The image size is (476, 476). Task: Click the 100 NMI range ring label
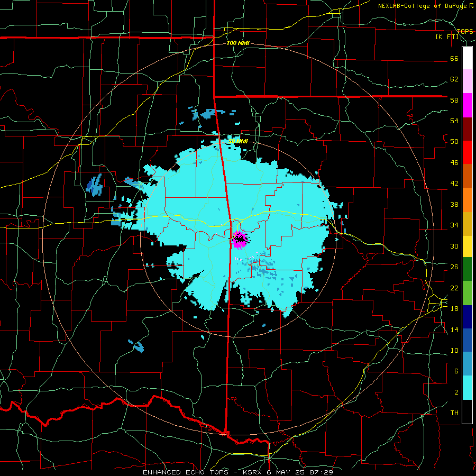pos(238,43)
